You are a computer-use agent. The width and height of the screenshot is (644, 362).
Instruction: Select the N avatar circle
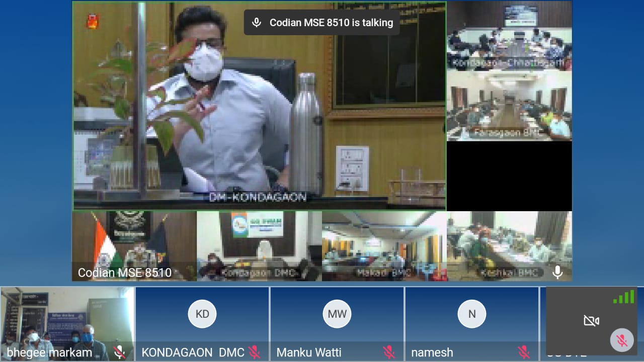[x=472, y=314]
